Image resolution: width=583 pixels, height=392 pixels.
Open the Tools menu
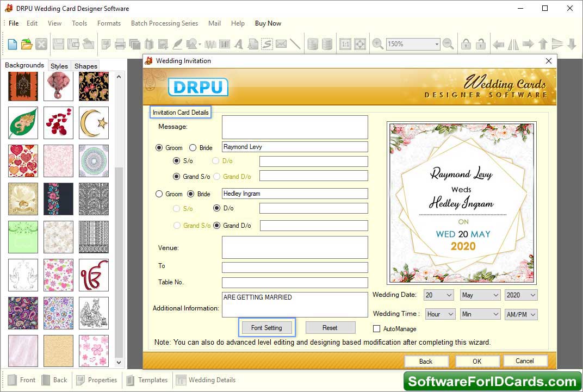[79, 23]
